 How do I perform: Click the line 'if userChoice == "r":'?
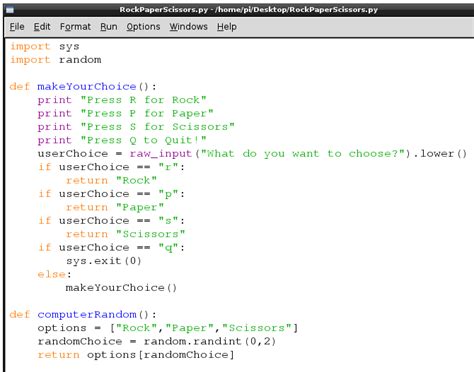click(111, 167)
